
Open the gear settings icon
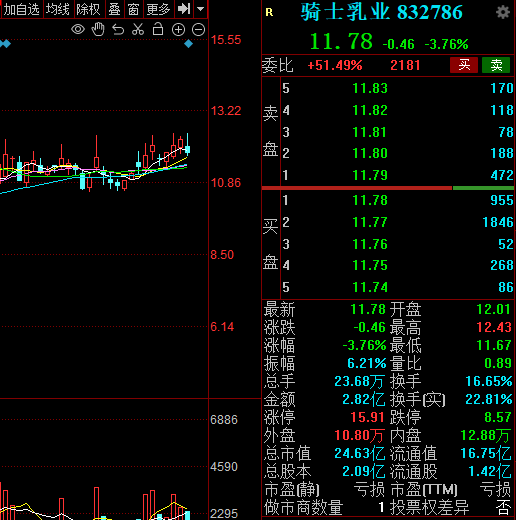coord(503,12)
